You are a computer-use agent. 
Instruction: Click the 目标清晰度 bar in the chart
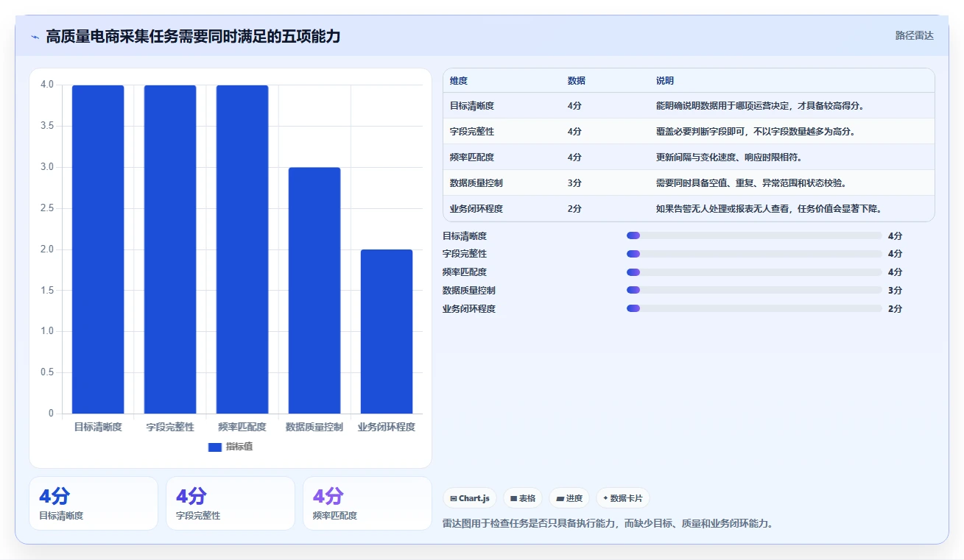[98, 249]
